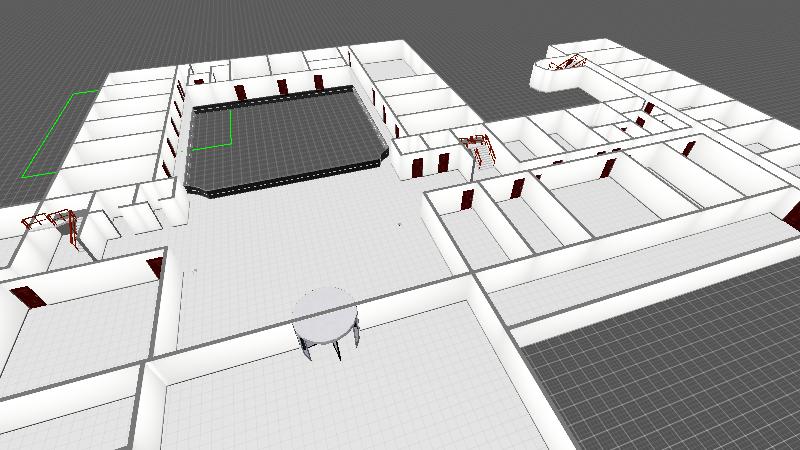
Task: Click the staircase at the top-right tower
Action: pos(567,63)
